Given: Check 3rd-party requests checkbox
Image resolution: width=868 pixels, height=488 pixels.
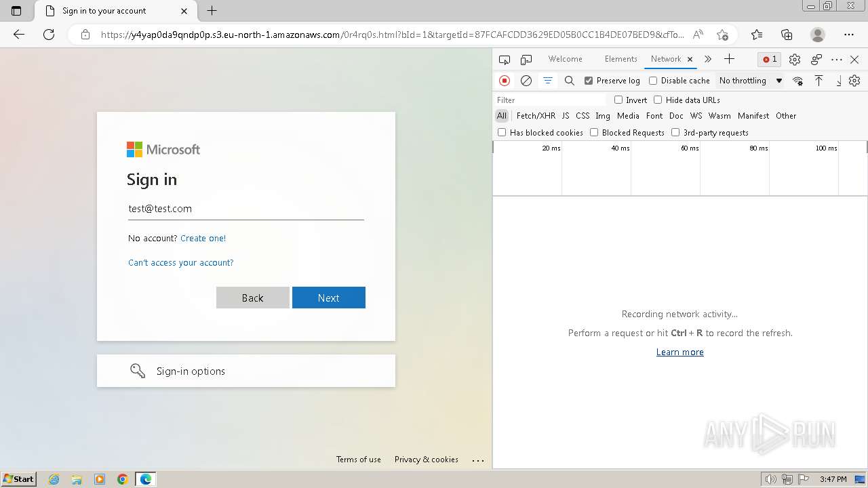Looking at the screenshot, I should (x=675, y=132).
